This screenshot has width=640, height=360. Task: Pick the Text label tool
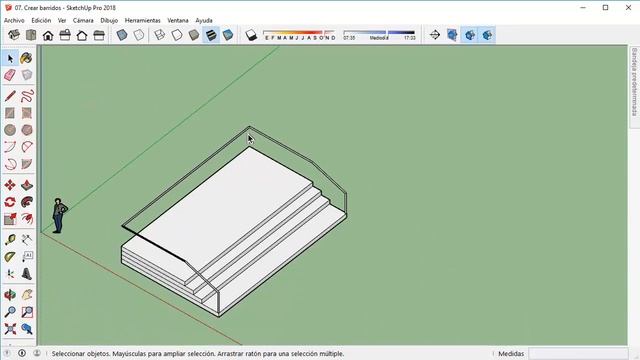pos(27,257)
